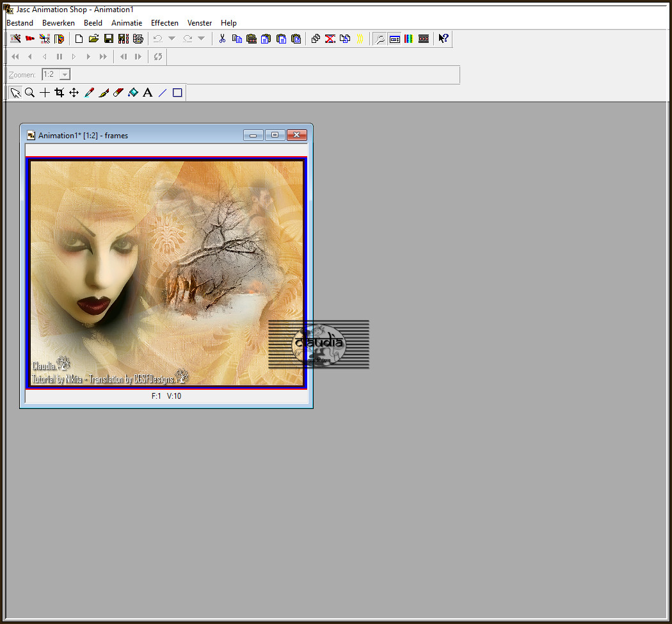Open the redo history dropdown arrow

coord(202,38)
